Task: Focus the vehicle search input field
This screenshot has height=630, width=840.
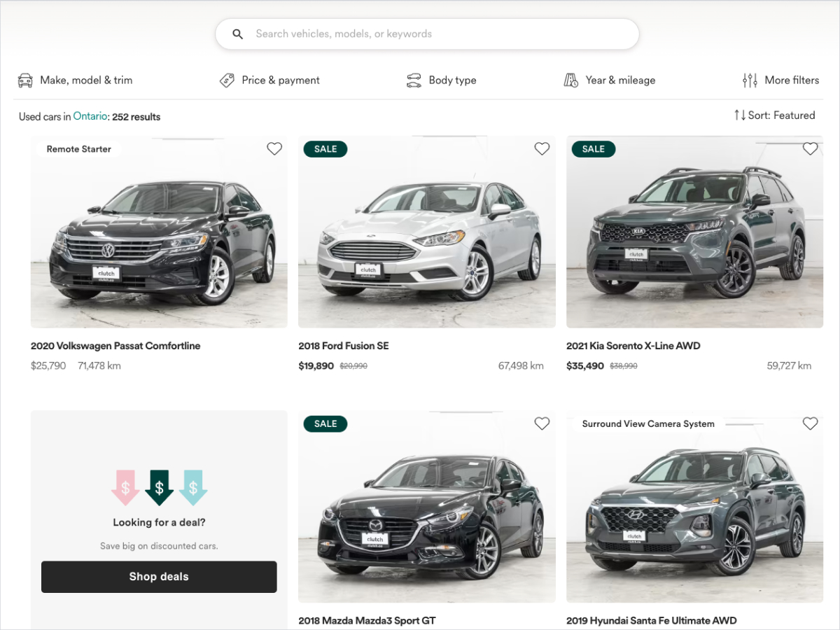Action: point(427,34)
